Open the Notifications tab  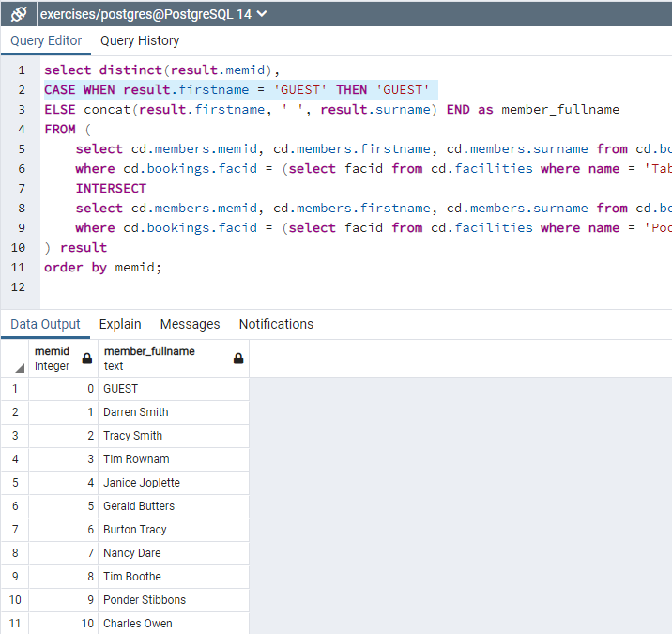tap(276, 324)
